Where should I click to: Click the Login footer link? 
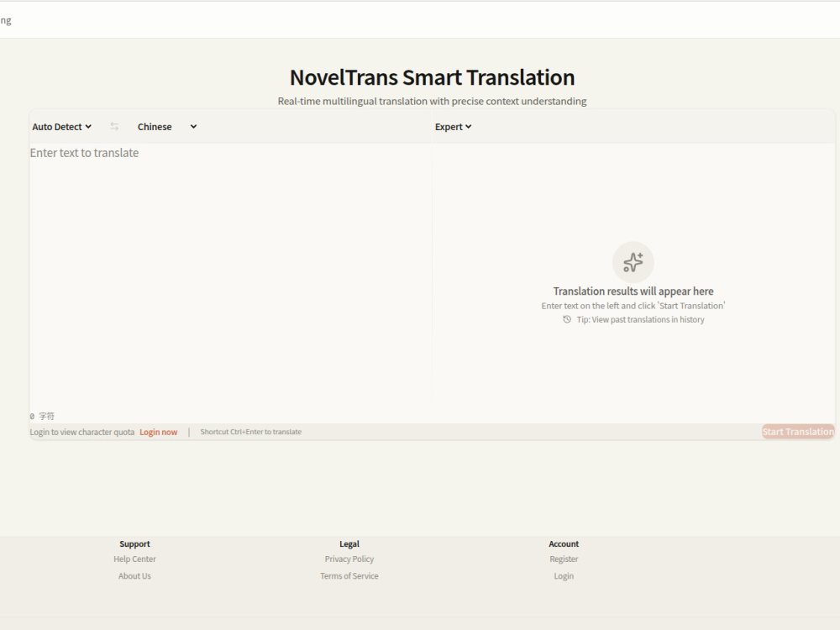(x=564, y=576)
